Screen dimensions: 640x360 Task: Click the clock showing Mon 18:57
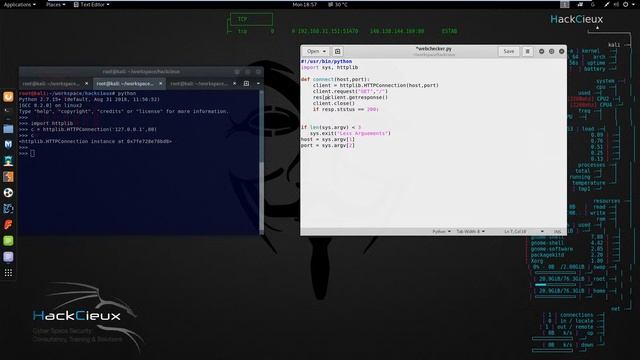[x=304, y=4]
